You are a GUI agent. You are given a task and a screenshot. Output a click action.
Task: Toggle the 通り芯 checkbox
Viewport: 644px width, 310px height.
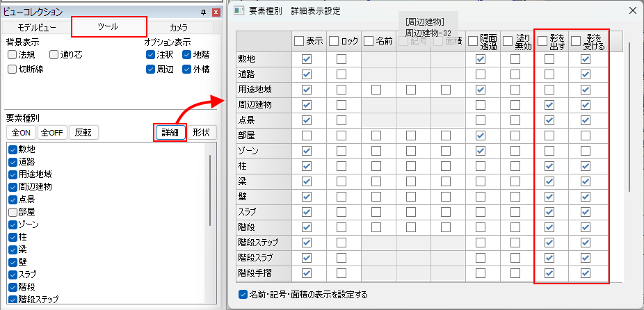tap(54, 54)
